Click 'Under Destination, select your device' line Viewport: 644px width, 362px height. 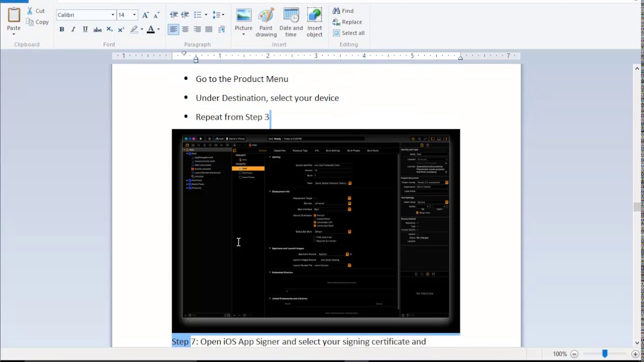click(x=267, y=98)
